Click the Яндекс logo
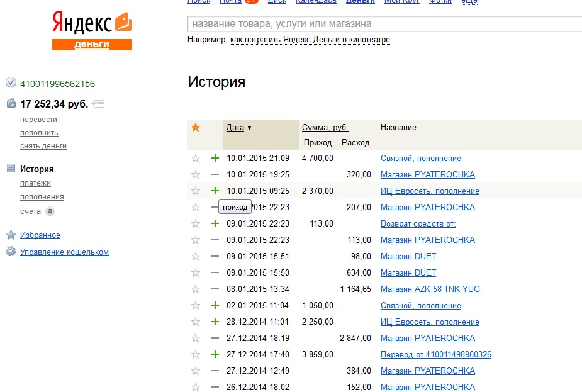This screenshot has height=392, width=582. click(92, 23)
